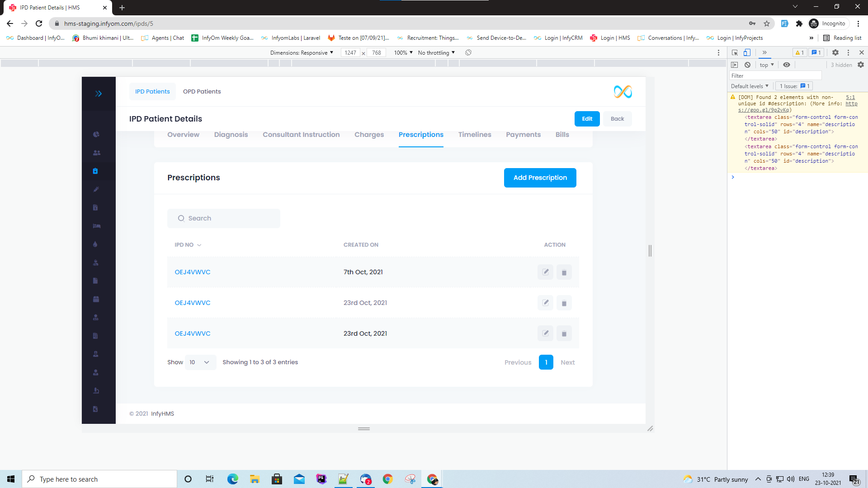Open the Show entries count dropdown
This screenshot has width=868, height=488.
[x=200, y=362]
